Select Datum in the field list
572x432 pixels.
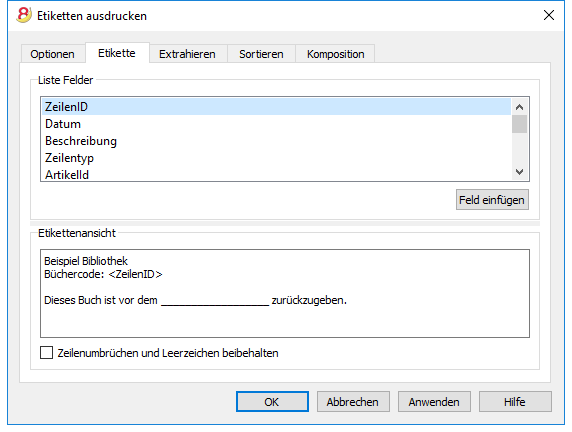[276, 124]
